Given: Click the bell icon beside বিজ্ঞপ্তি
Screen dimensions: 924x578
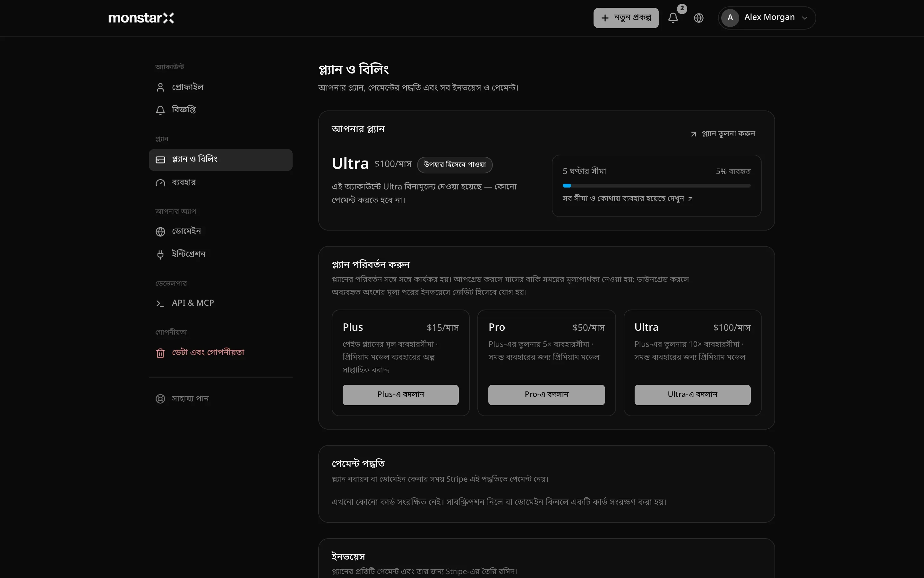Looking at the screenshot, I should (160, 110).
